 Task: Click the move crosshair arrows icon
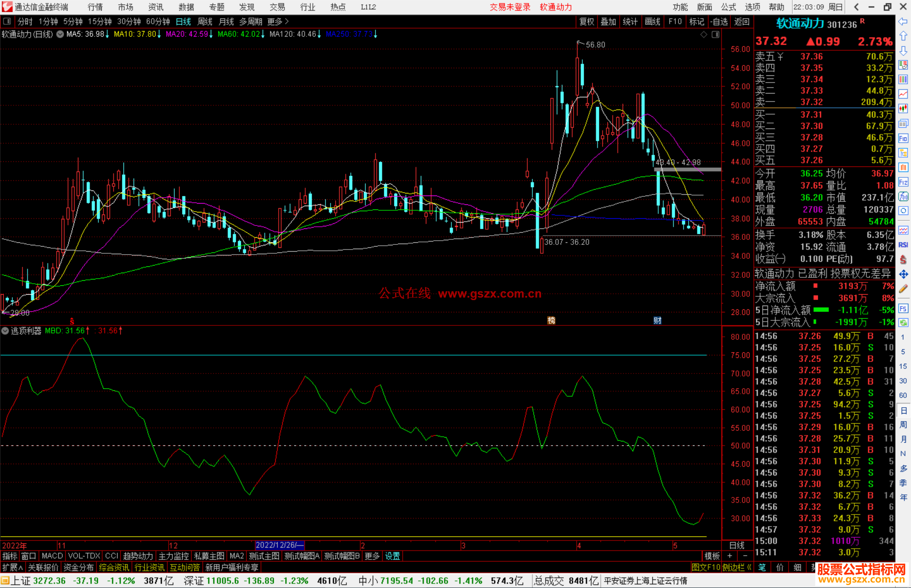pyautogui.click(x=903, y=274)
